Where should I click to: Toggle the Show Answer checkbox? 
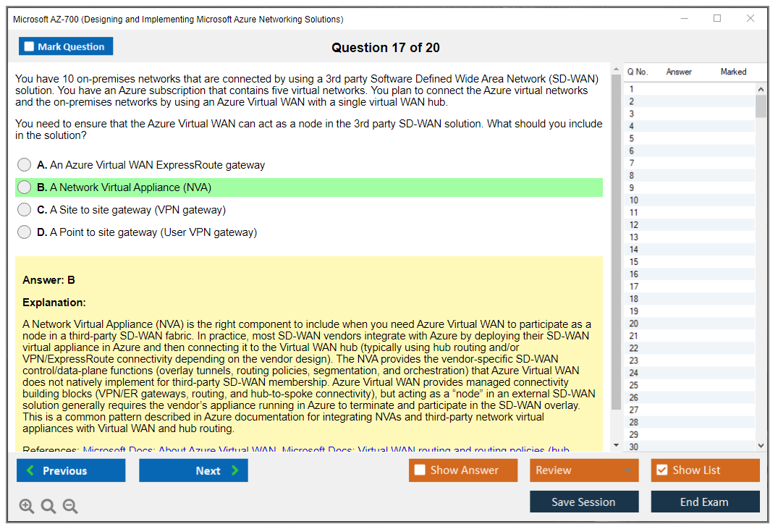(x=420, y=470)
